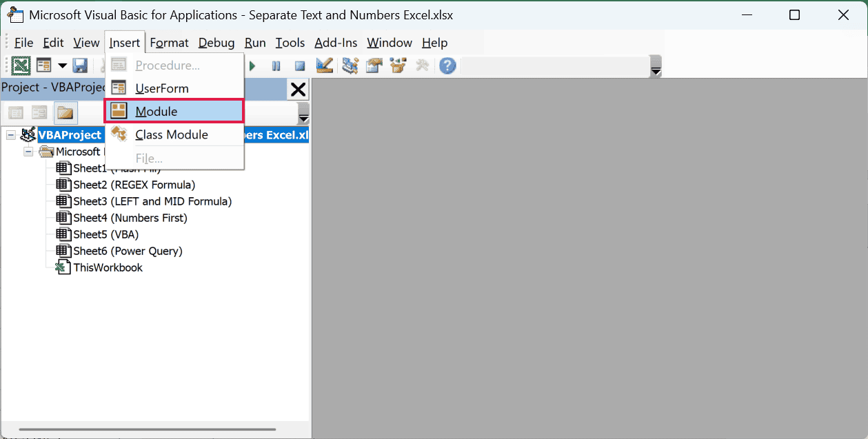Click the Insert UserForm toolbar icon
This screenshot has width=868, height=439.
(x=44, y=66)
